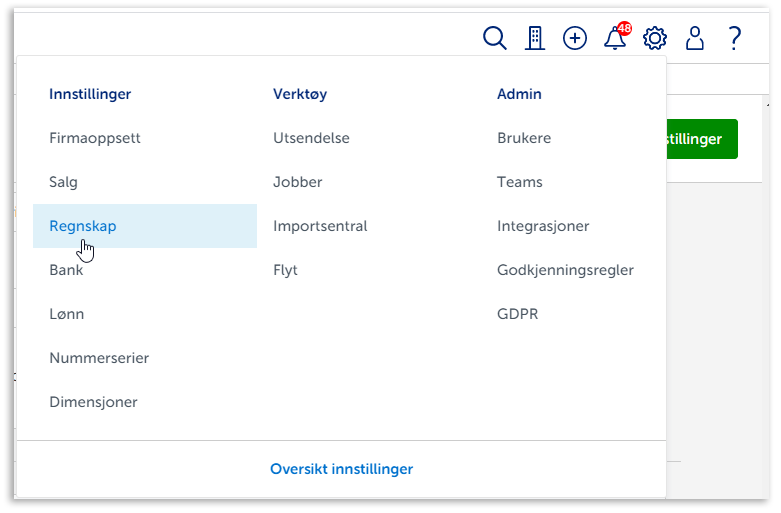
Task: Go to Dimensjoner settings
Action: pyautogui.click(x=93, y=402)
